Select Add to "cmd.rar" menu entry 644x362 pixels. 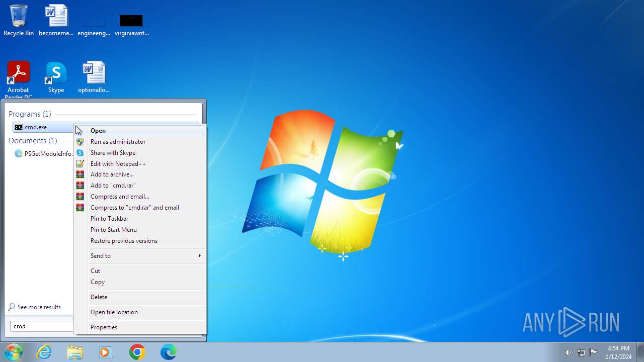click(x=140, y=186)
